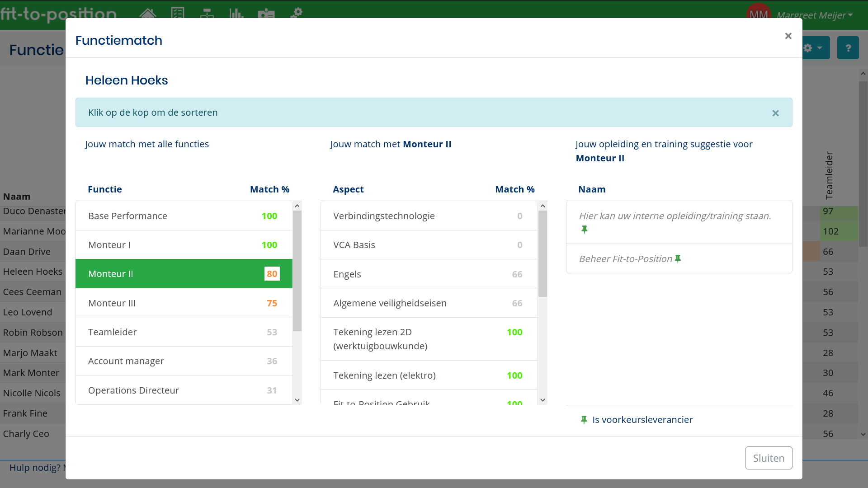The image size is (868, 488).
Task: Click the Naam column header in background table
Action: coord(17,197)
